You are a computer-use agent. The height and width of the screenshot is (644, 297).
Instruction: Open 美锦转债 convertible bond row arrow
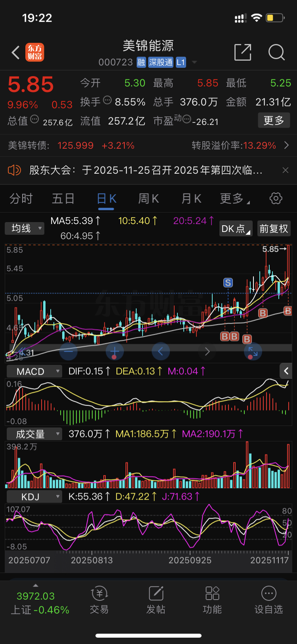tap(287, 146)
